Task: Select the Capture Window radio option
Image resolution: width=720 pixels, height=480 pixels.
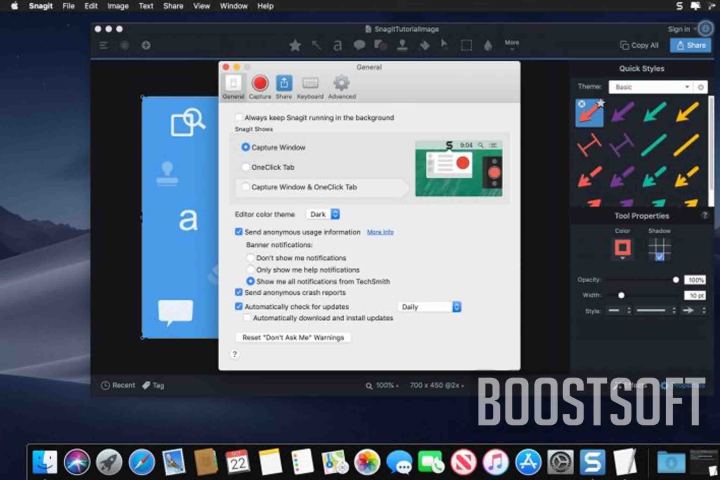Action: coord(246,147)
